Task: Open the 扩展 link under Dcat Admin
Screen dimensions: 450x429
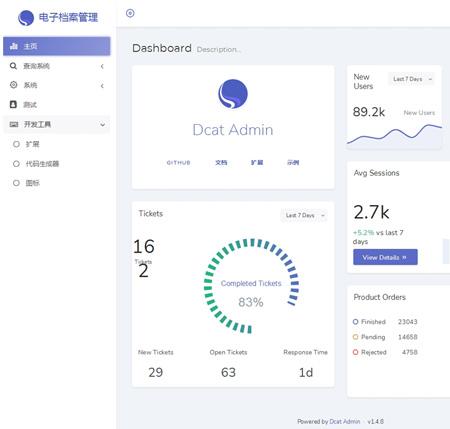Action: click(257, 163)
